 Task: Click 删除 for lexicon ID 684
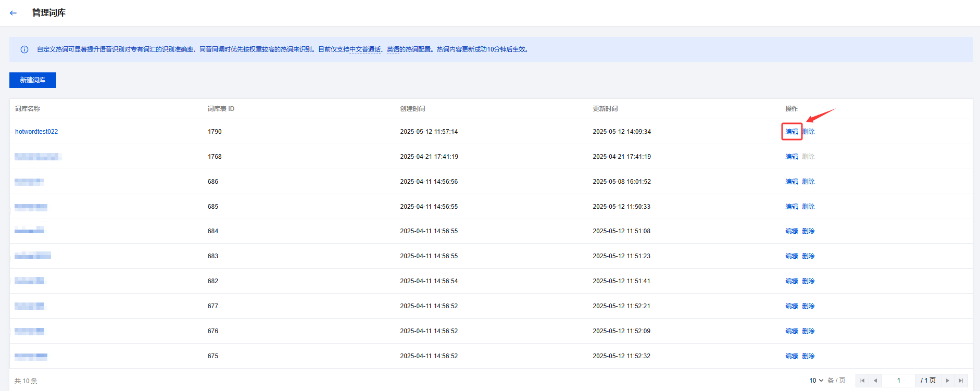[x=808, y=231]
